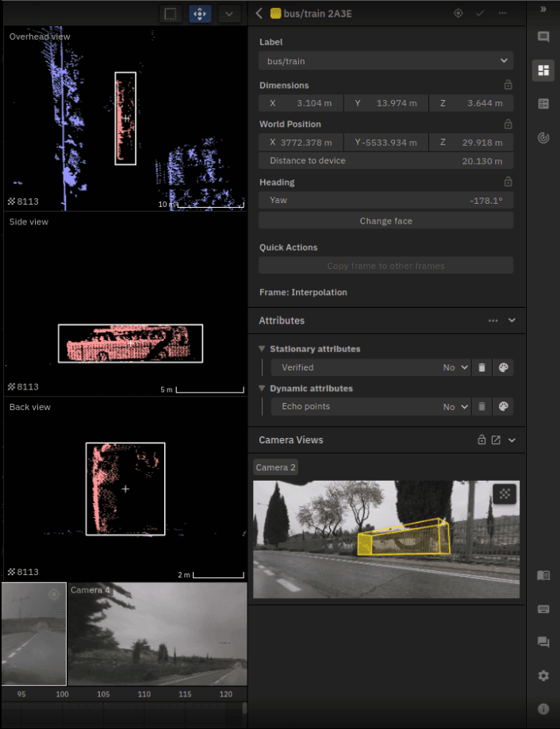Screen dimensions: 560x729
Task: Toggle point overlay icon on Camera 2 image
Action: 504,493
